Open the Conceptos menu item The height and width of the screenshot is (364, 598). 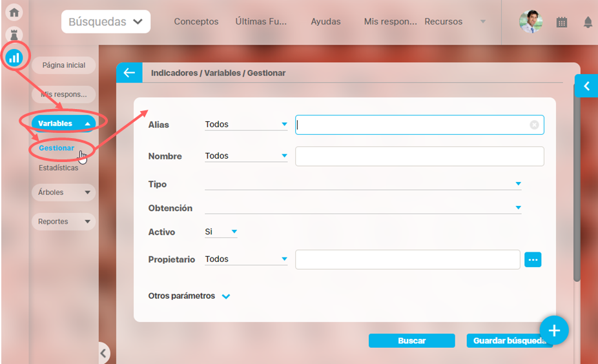[196, 22]
